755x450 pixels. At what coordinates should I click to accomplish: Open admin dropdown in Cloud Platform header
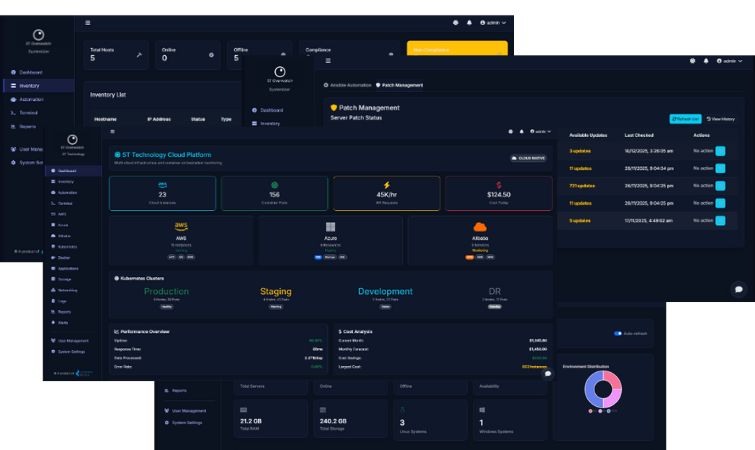click(x=540, y=131)
